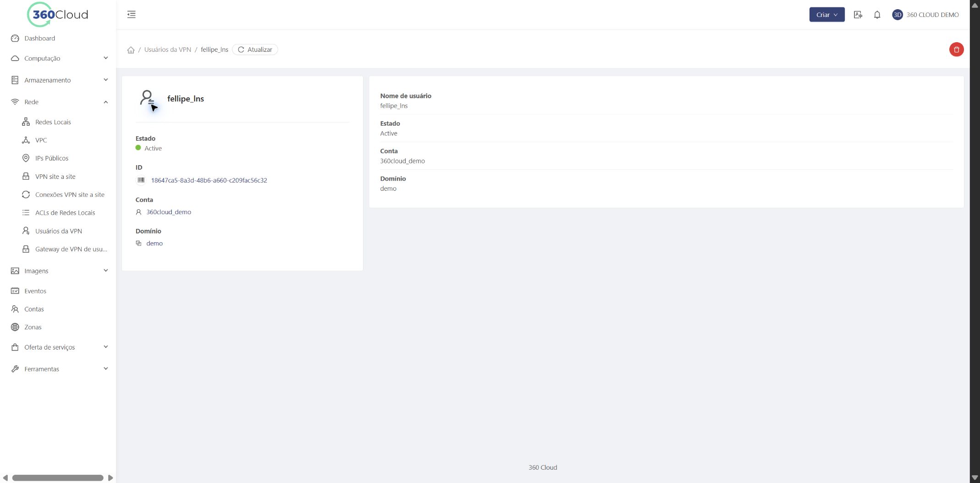Screen dimensions: 980x483
Task: Open Usuários da VPN in sidebar
Action: (58, 231)
